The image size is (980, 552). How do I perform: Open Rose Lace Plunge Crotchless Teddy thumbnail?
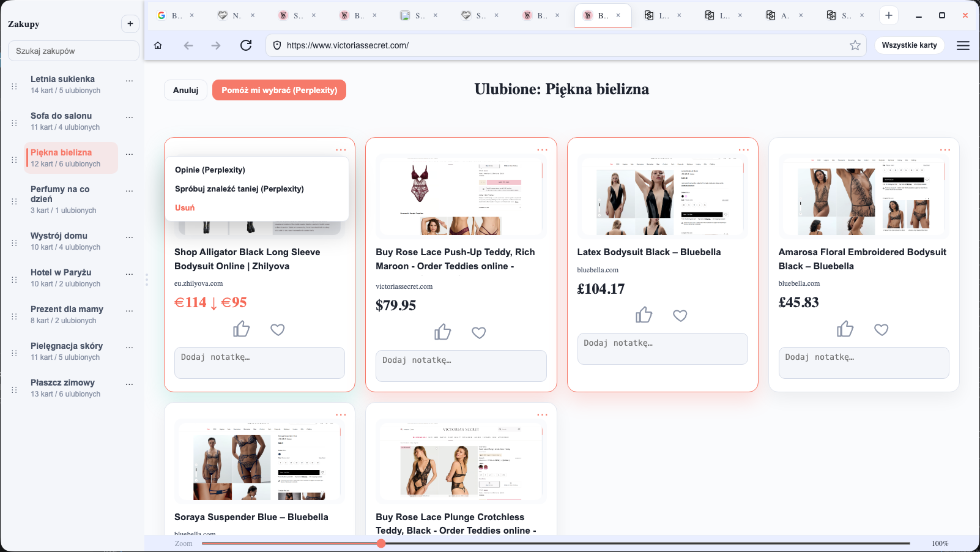[x=461, y=461]
